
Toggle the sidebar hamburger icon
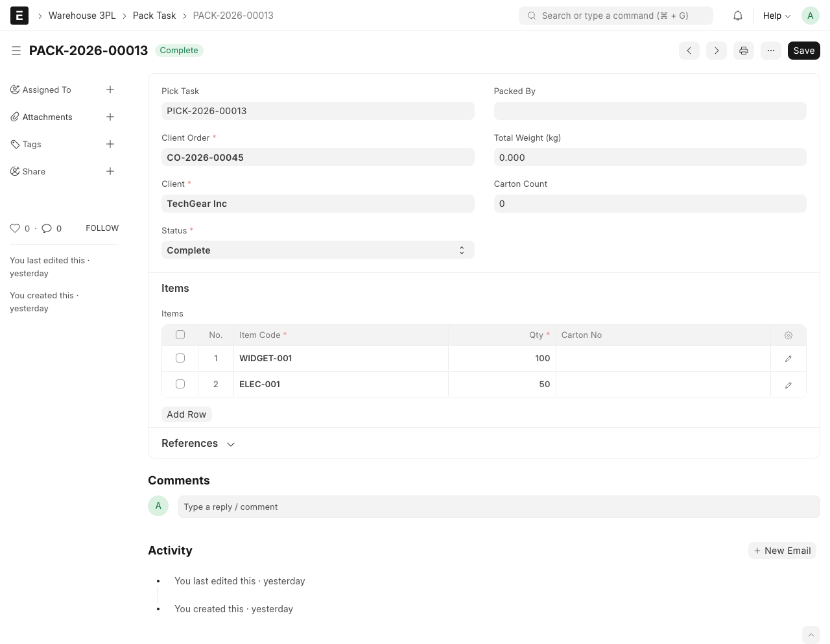coord(16,51)
